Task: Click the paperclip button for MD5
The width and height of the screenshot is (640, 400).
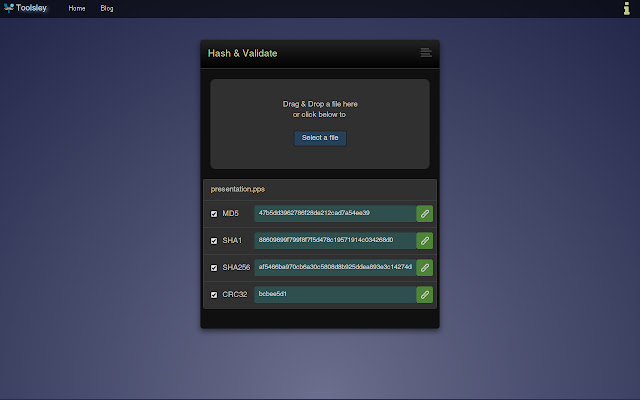Action: pyautogui.click(x=424, y=214)
